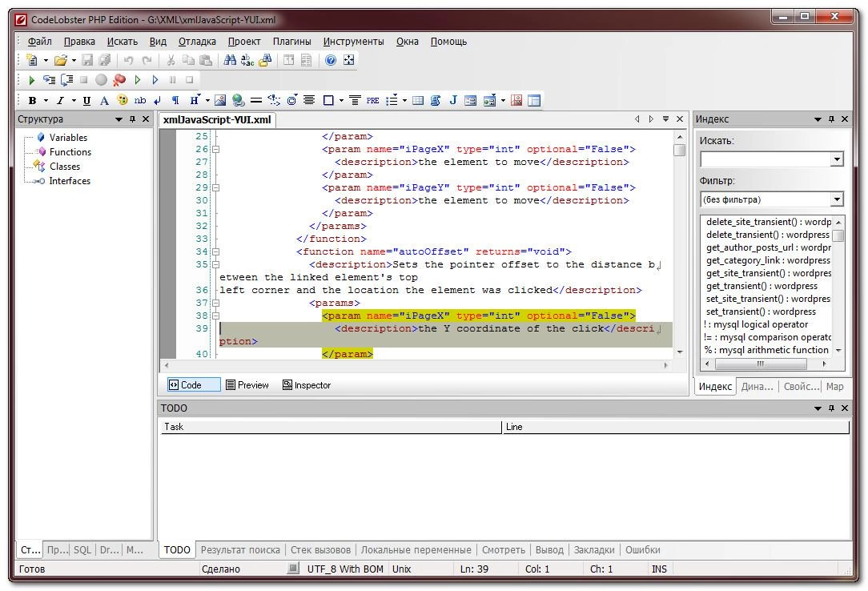The image size is (868, 591).
Task: Apply bold formatting tag
Action: click(33, 100)
